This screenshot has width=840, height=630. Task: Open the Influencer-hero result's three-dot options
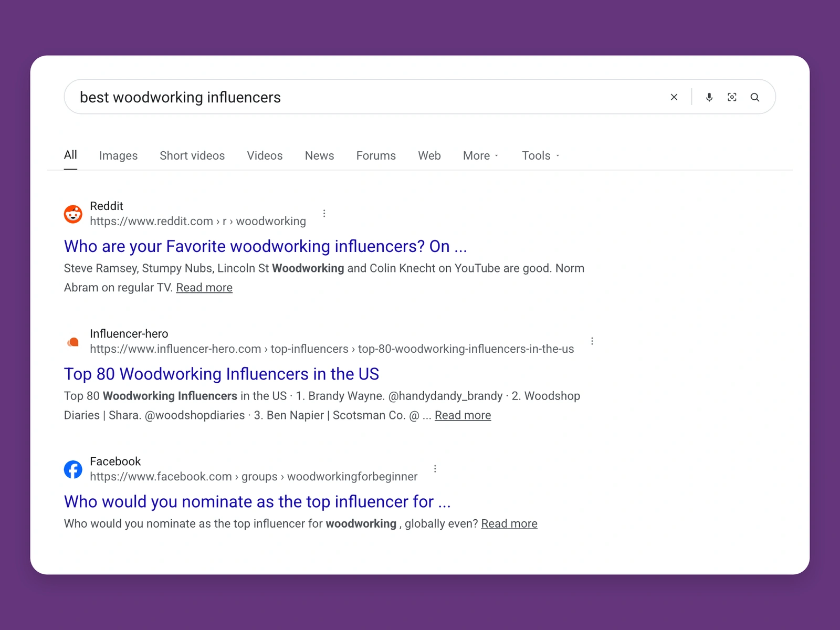click(592, 341)
